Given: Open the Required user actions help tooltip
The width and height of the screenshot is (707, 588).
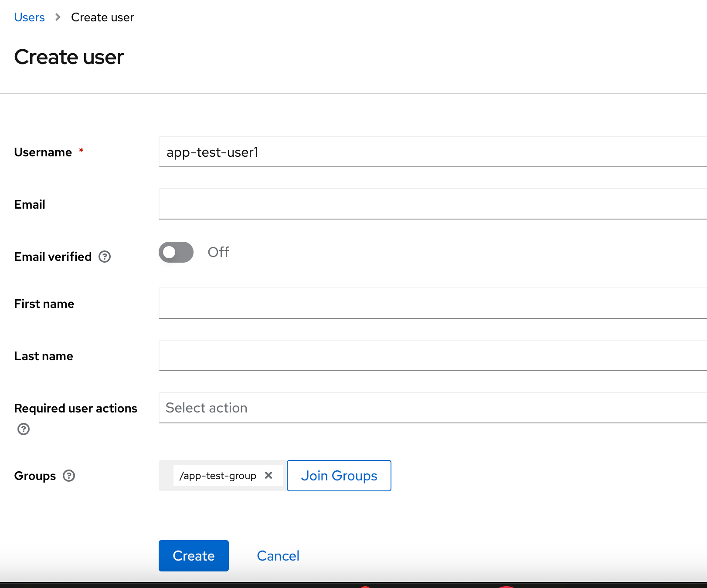Looking at the screenshot, I should [x=23, y=429].
